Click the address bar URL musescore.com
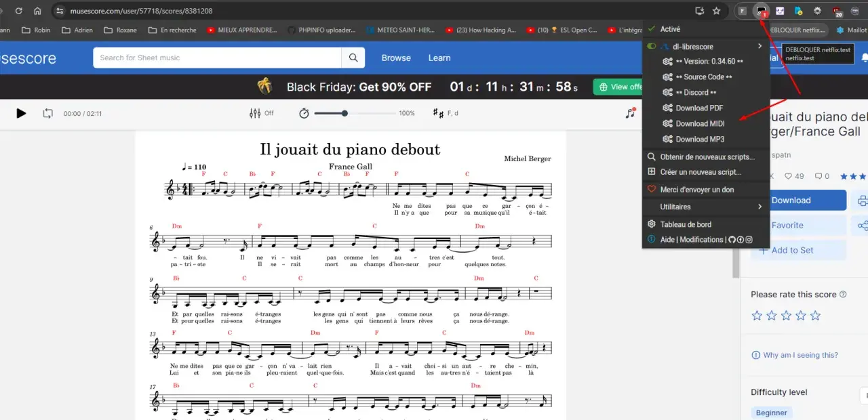The height and width of the screenshot is (420, 868). tap(141, 11)
